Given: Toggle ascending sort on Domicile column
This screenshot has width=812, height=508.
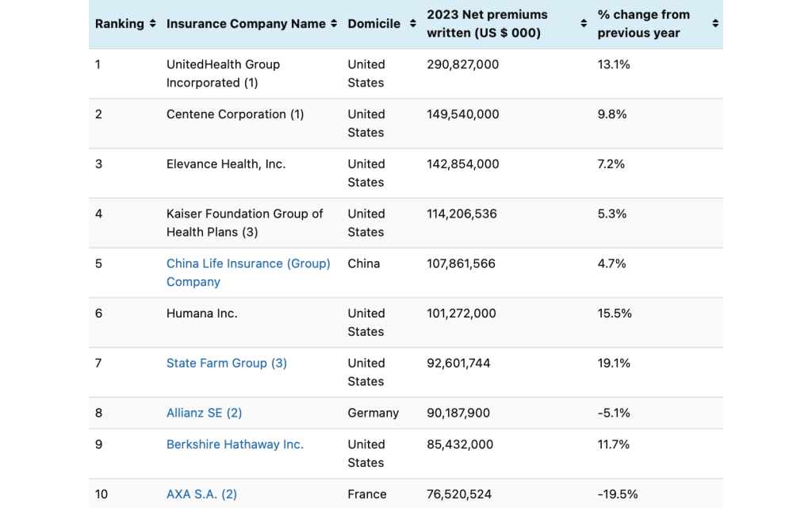Looking at the screenshot, I should point(414,24).
